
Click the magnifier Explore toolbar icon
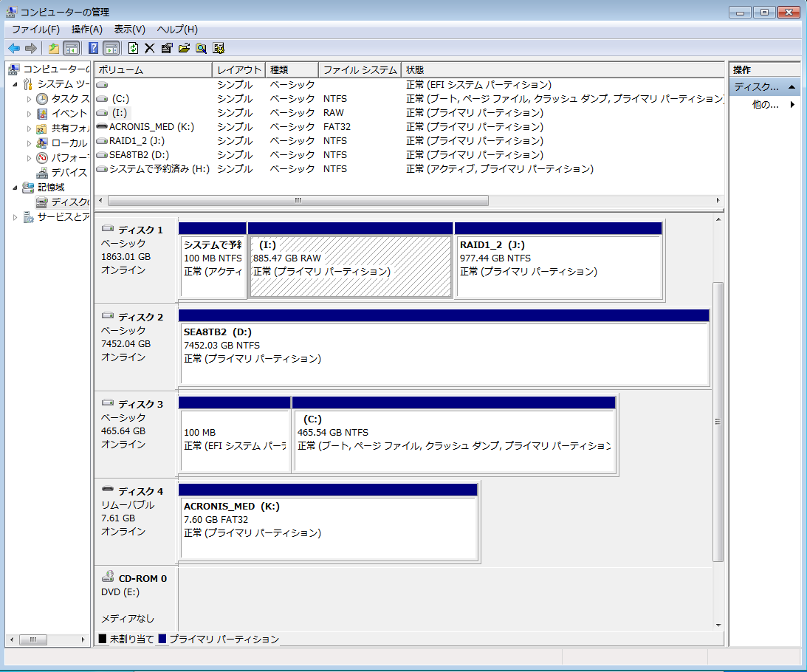click(x=201, y=48)
